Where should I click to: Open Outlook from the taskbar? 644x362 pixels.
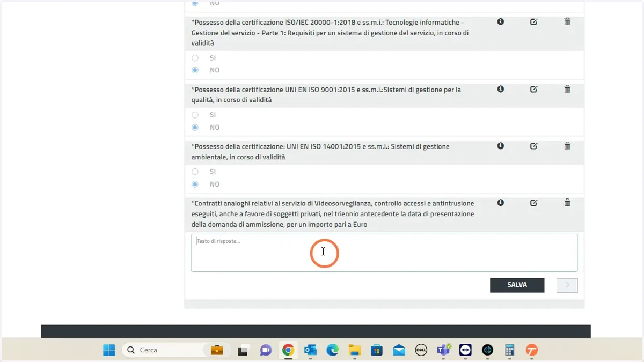[310, 350]
